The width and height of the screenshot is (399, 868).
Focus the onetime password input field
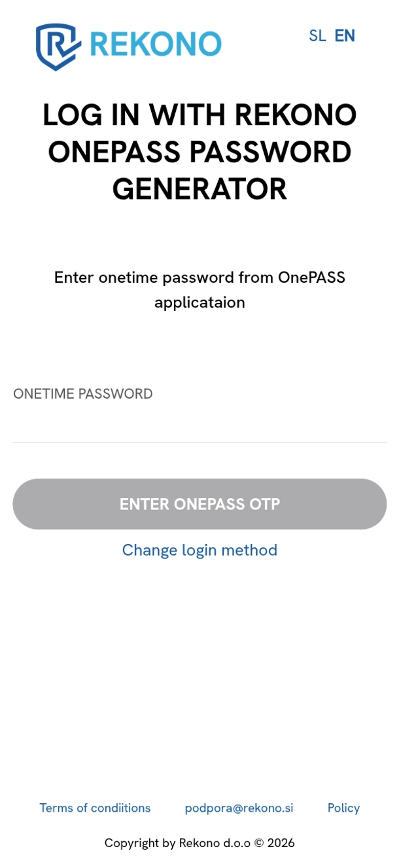pyautogui.click(x=199, y=425)
